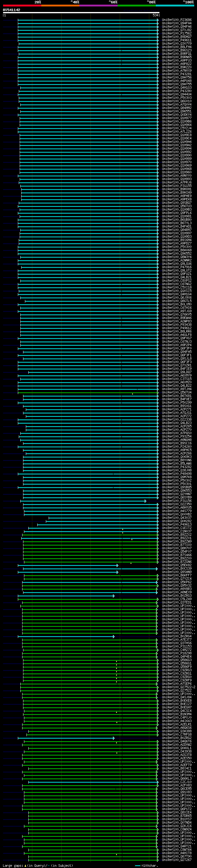Open hit UniRef100_P49611
This screenshot has width=197, height=868.
coord(176,40)
